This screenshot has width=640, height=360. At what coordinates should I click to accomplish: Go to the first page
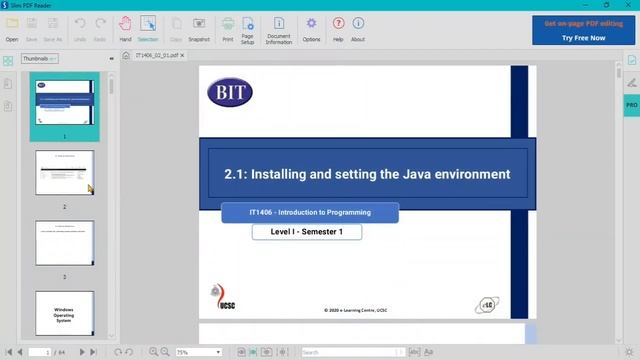tap(9, 352)
